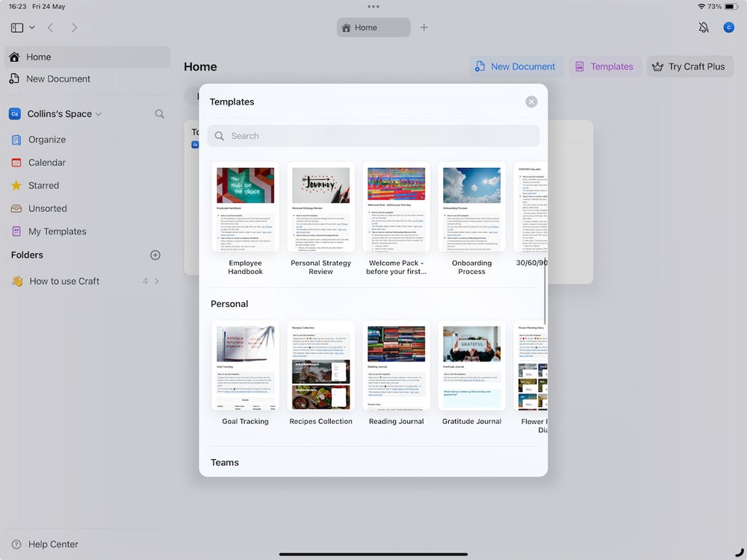Click the Try Craft Plus button
This screenshot has width=747, height=560.
coord(689,66)
